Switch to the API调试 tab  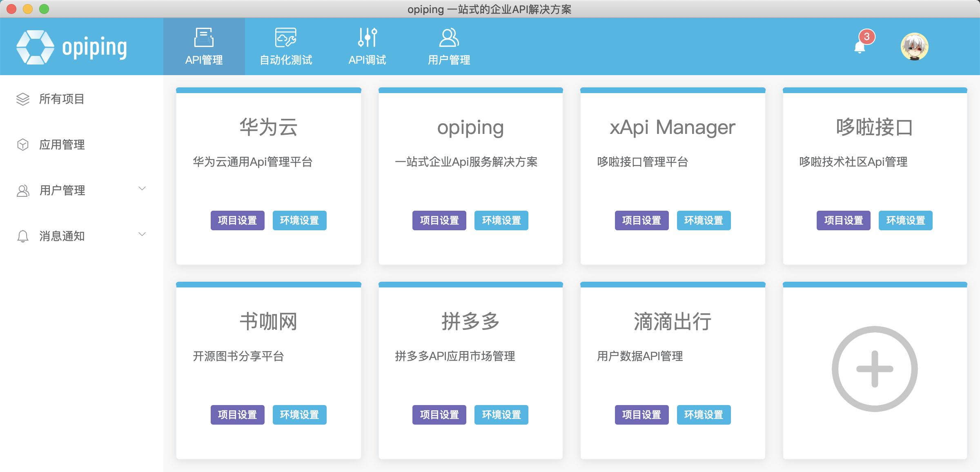point(367,47)
